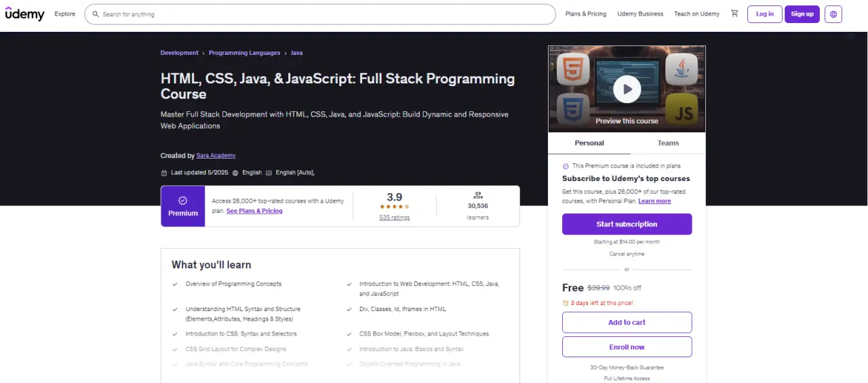Open the Java breadcrumb link
This screenshot has height=383, width=868.
[296, 53]
